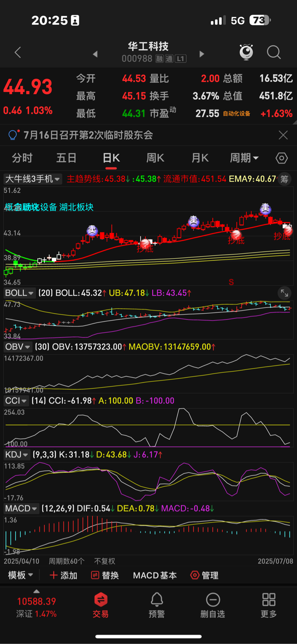
Task: Tap the L1 level badge
Action: tap(181, 59)
